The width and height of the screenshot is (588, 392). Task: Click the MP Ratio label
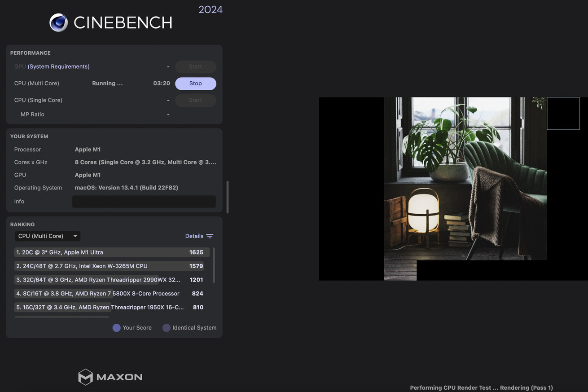[x=32, y=115]
